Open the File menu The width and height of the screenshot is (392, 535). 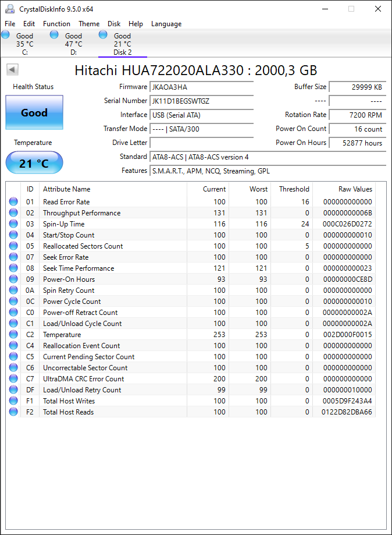click(10, 23)
